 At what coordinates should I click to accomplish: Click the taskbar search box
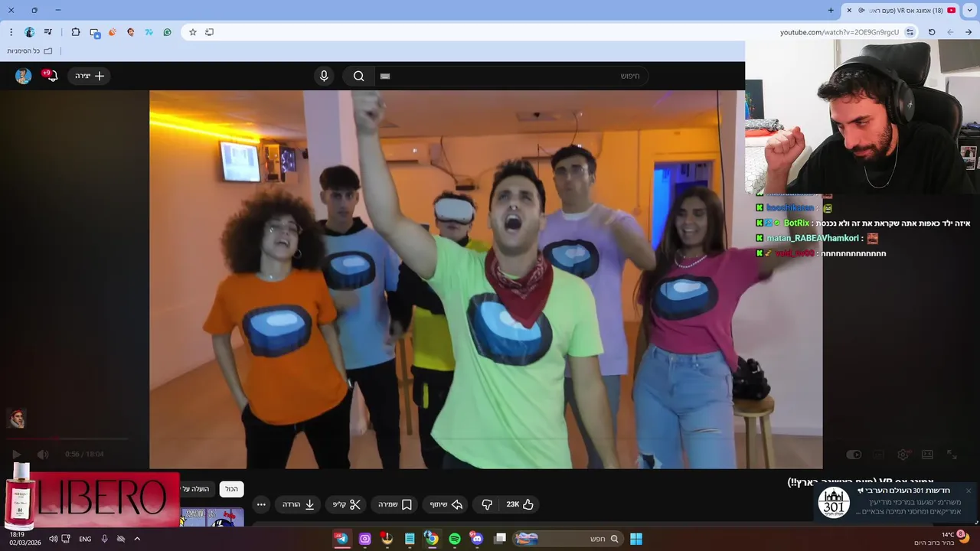(567, 539)
